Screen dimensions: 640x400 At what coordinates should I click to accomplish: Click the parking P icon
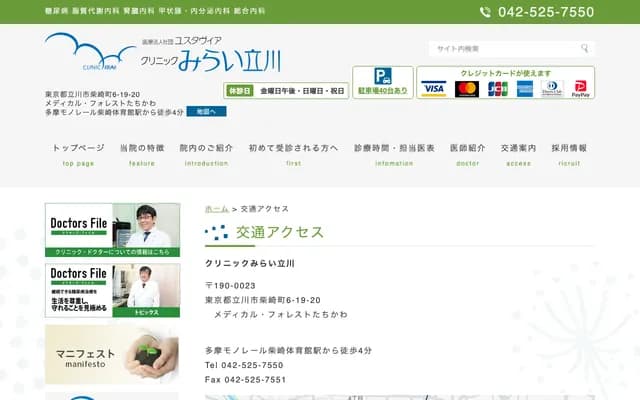tap(383, 76)
